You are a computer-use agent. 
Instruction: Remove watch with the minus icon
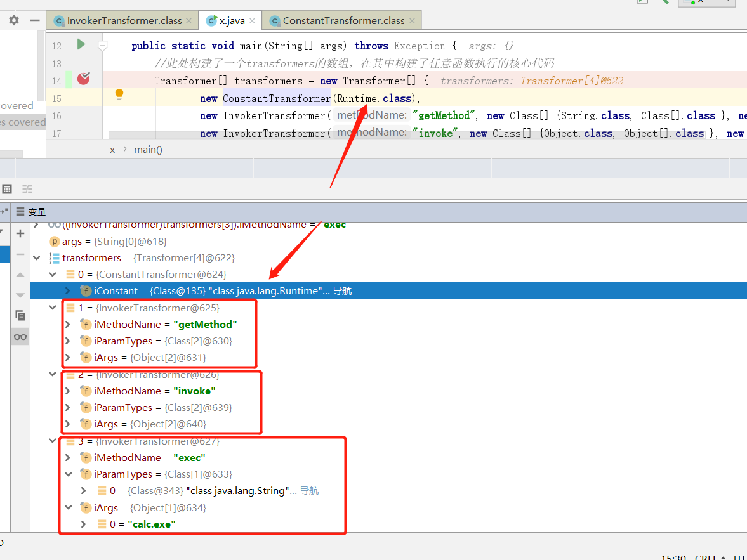click(x=20, y=254)
